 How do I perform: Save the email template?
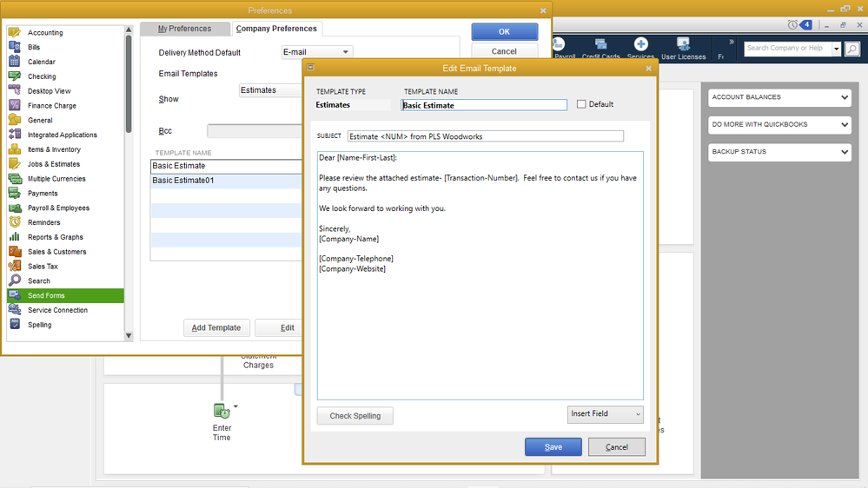point(553,447)
